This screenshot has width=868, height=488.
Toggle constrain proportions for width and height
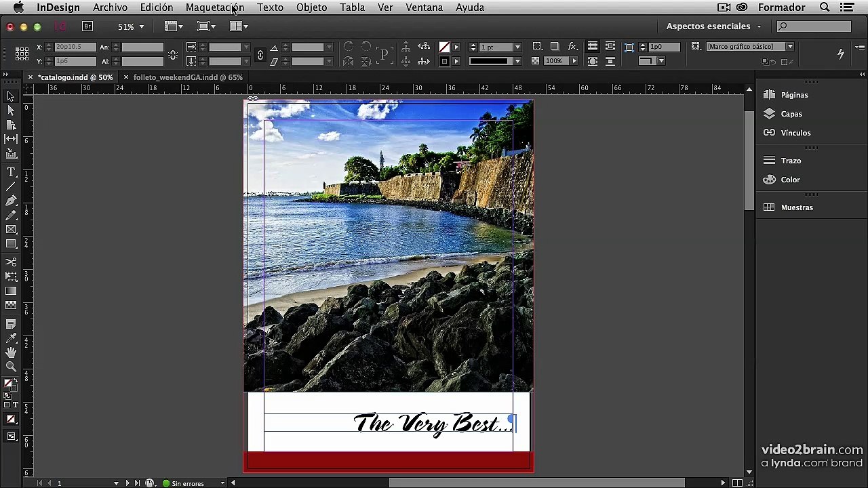click(x=174, y=54)
